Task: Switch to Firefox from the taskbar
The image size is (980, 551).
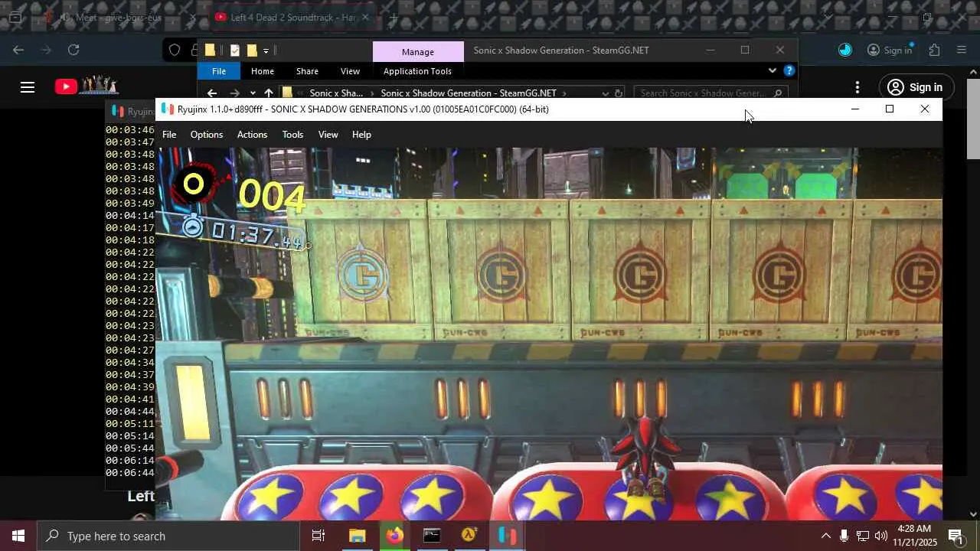Action: coord(394,536)
